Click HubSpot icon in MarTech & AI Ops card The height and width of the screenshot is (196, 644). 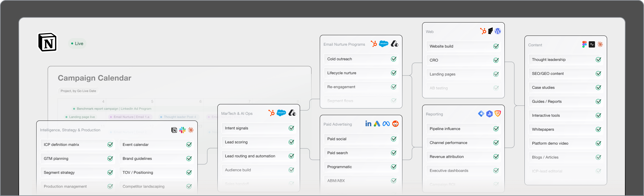pos(271,113)
